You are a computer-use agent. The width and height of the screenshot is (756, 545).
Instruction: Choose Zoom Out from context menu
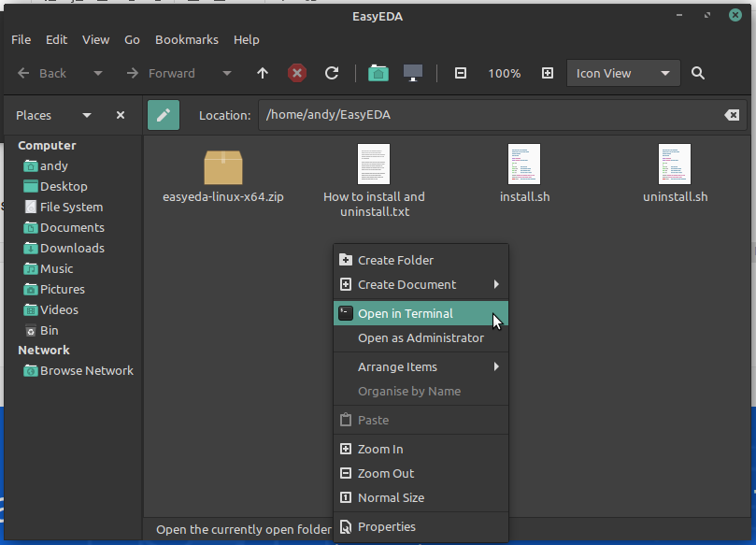pyautogui.click(x=421, y=474)
